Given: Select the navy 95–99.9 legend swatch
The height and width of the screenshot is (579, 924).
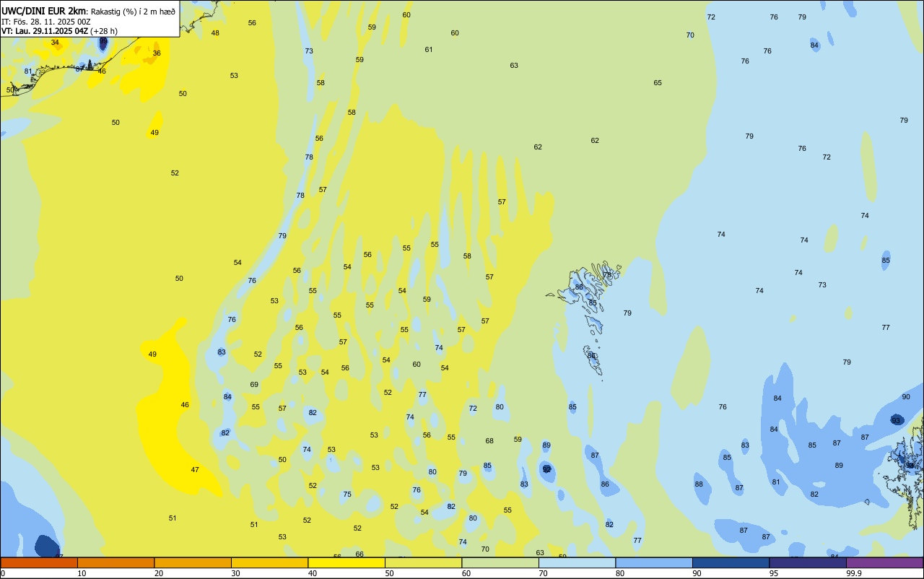Looking at the screenshot, I should (x=808, y=562).
